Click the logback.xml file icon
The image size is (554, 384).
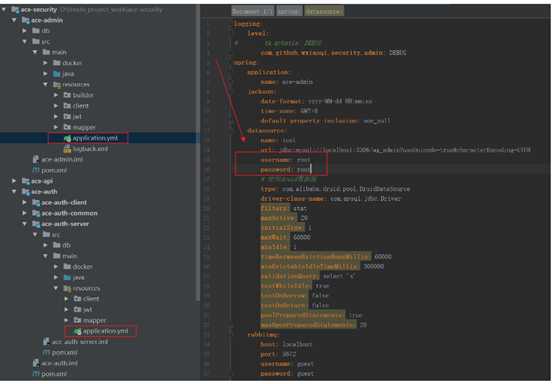pyautogui.click(x=67, y=149)
